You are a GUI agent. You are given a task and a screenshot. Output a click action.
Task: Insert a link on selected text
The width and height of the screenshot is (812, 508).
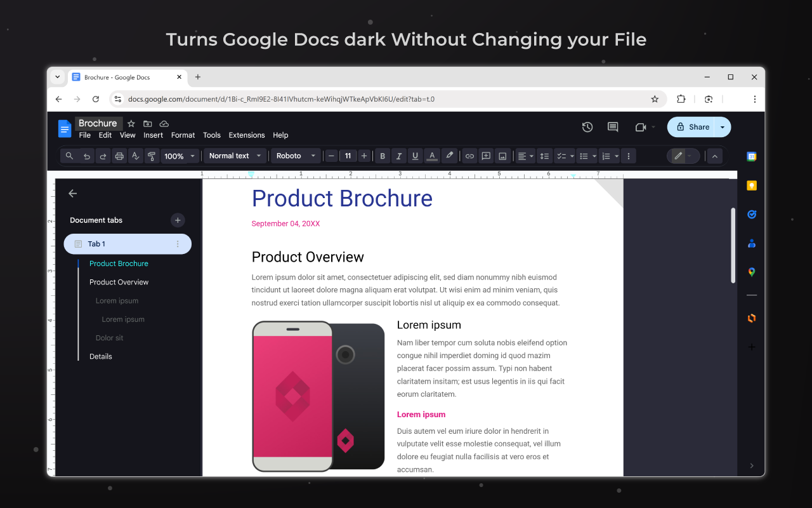tap(469, 156)
